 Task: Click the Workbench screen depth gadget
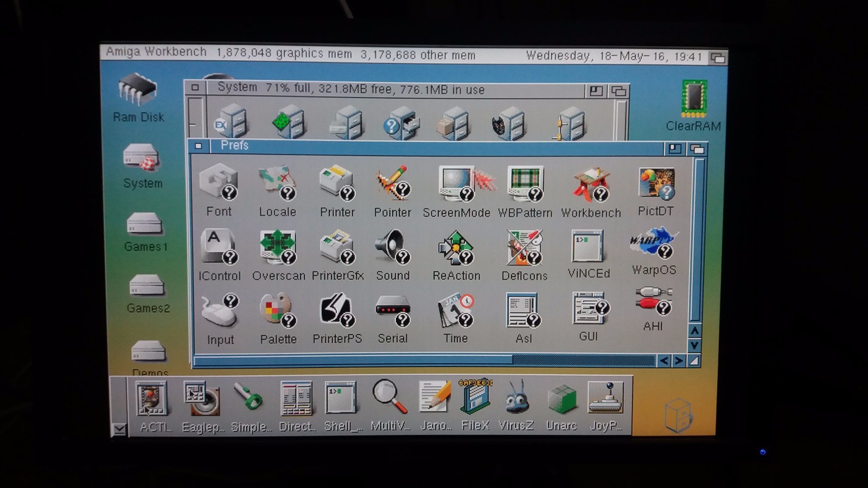pos(717,57)
